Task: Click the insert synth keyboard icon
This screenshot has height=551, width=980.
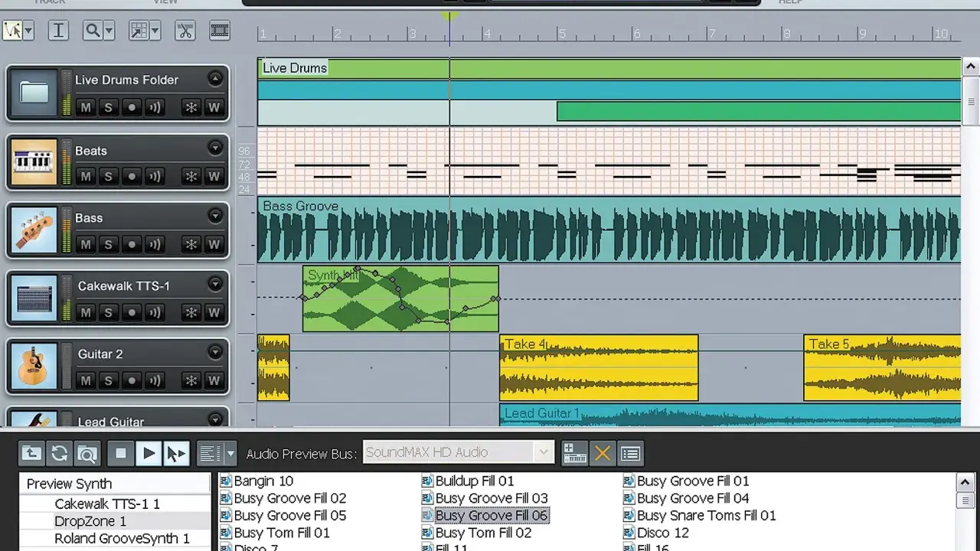Action: click(x=574, y=453)
